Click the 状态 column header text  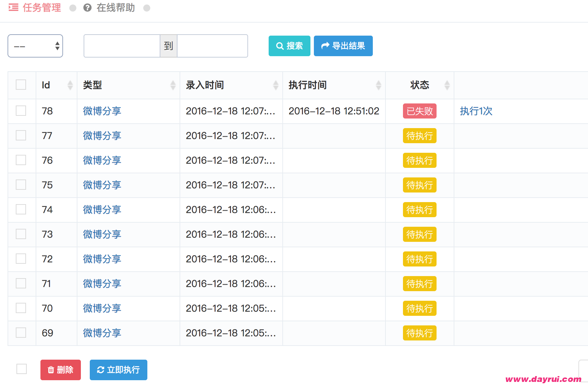pyautogui.click(x=420, y=85)
